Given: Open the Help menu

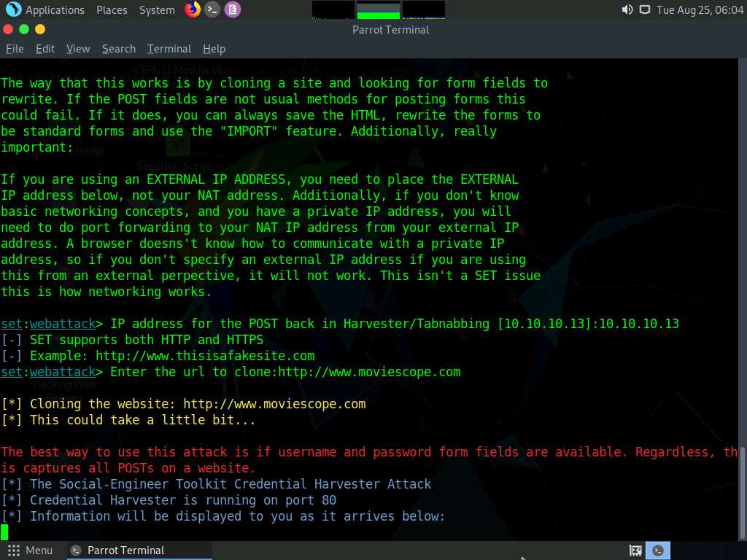Looking at the screenshot, I should pyautogui.click(x=214, y=49).
